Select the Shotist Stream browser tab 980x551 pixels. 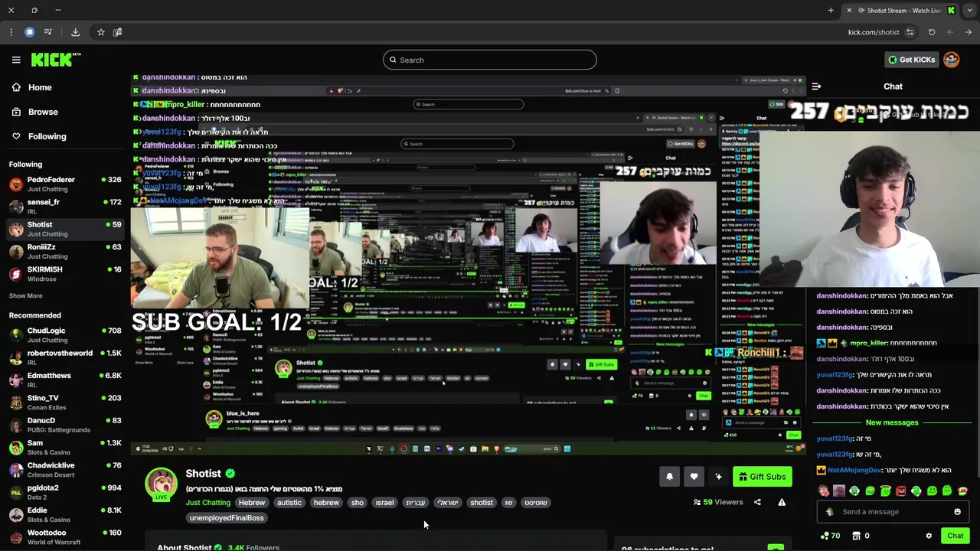(x=901, y=10)
